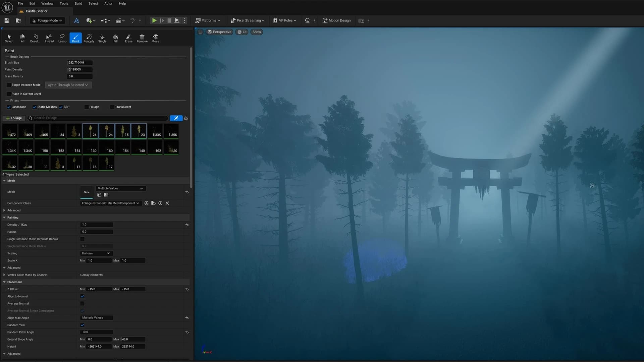
Task: Open the Build menu
Action: pos(78,3)
